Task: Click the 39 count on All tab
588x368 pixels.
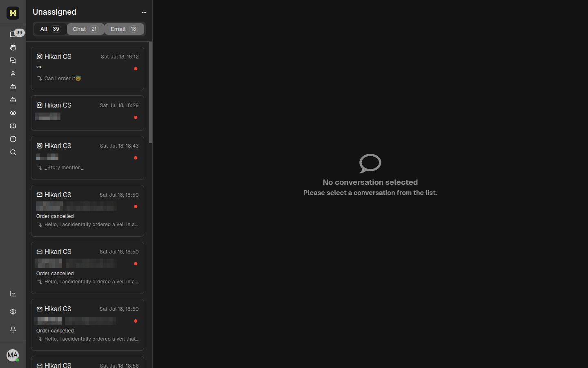Action: click(x=56, y=29)
